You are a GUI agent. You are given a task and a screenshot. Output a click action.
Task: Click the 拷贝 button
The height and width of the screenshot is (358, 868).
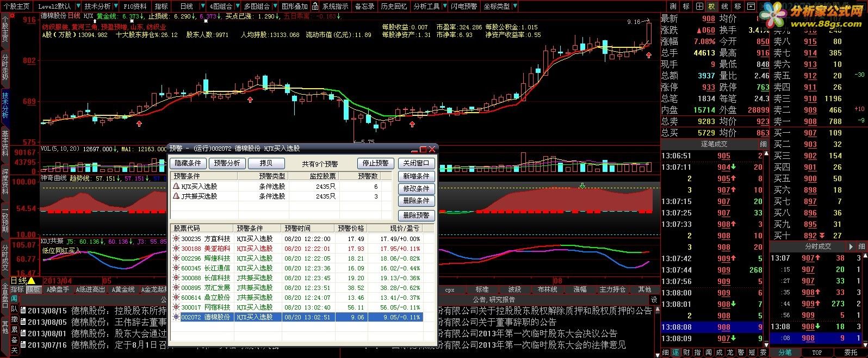coord(266,163)
